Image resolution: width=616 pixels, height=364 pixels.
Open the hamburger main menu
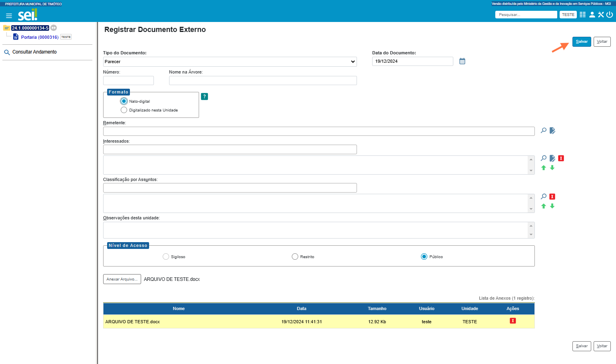coord(9,16)
